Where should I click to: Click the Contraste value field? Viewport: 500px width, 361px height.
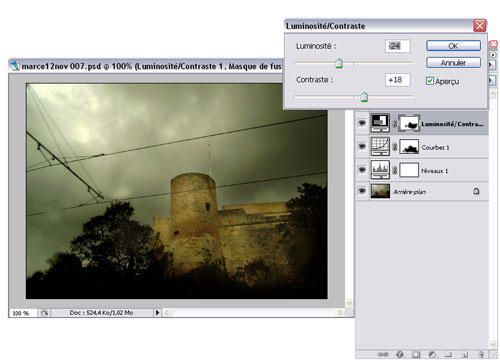[x=398, y=80]
